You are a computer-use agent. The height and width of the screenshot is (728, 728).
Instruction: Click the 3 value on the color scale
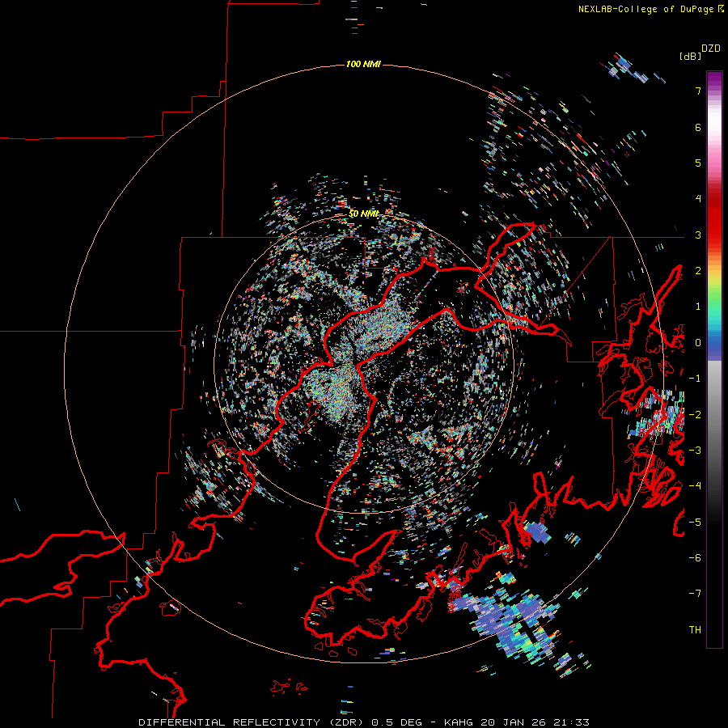(x=698, y=235)
